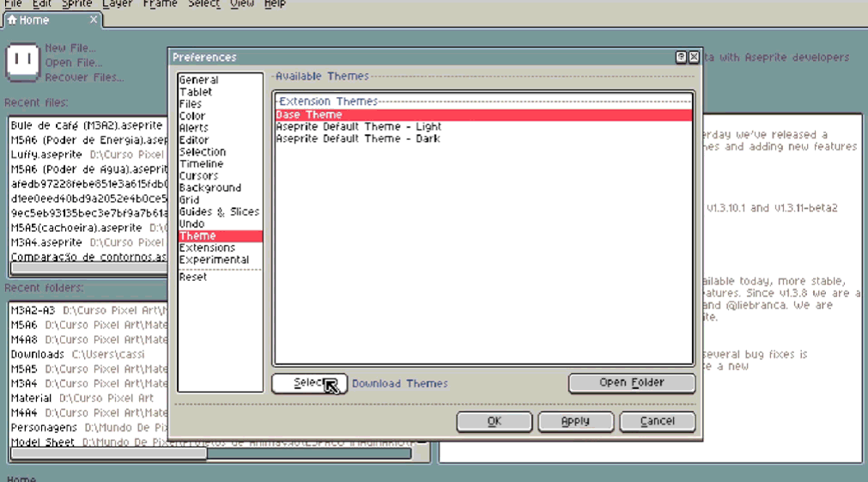Screen dimensions: 868x482
Task: Click the Open File link
Action: coord(74,63)
